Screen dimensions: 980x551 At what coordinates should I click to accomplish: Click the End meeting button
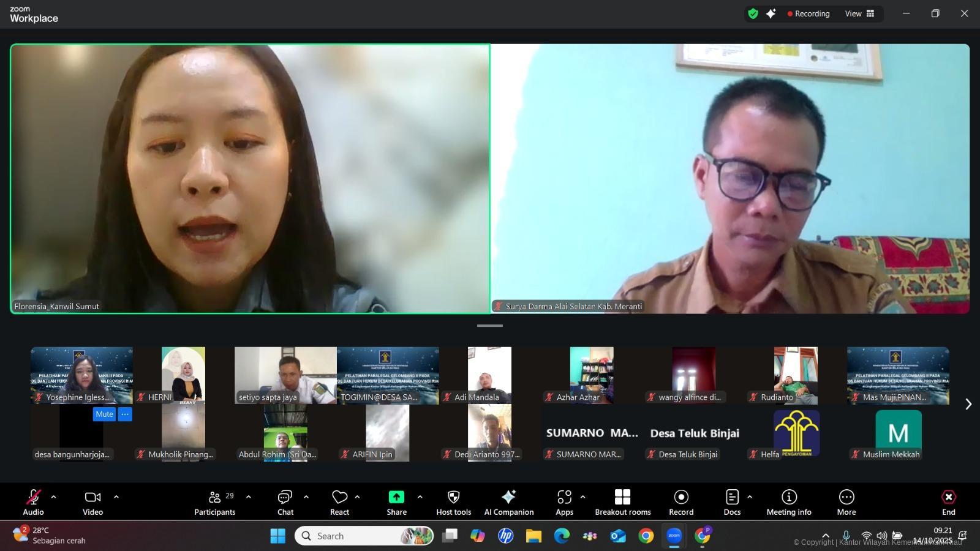[x=948, y=502]
